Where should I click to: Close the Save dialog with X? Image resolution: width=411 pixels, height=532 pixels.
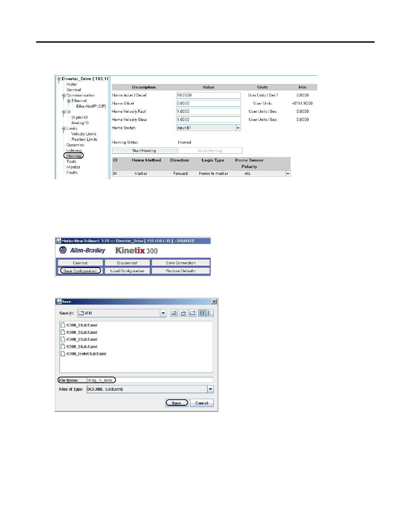coord(214,302)
